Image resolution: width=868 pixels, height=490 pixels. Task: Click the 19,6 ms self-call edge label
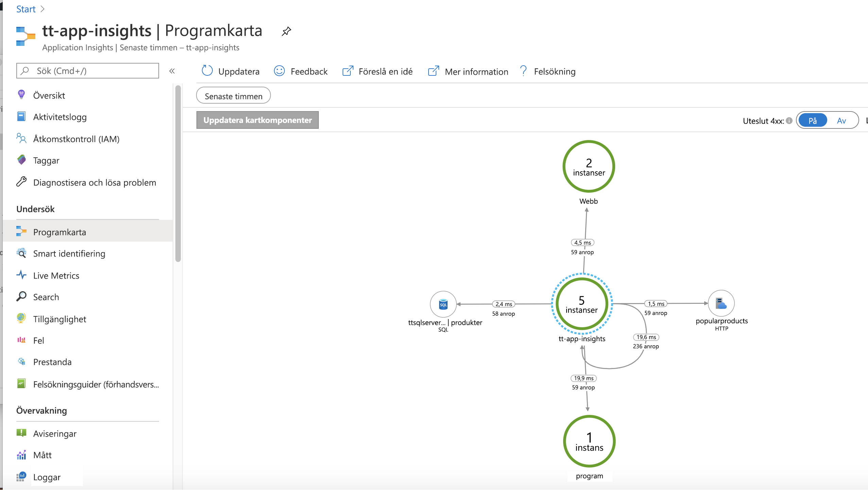click(646, 337)
